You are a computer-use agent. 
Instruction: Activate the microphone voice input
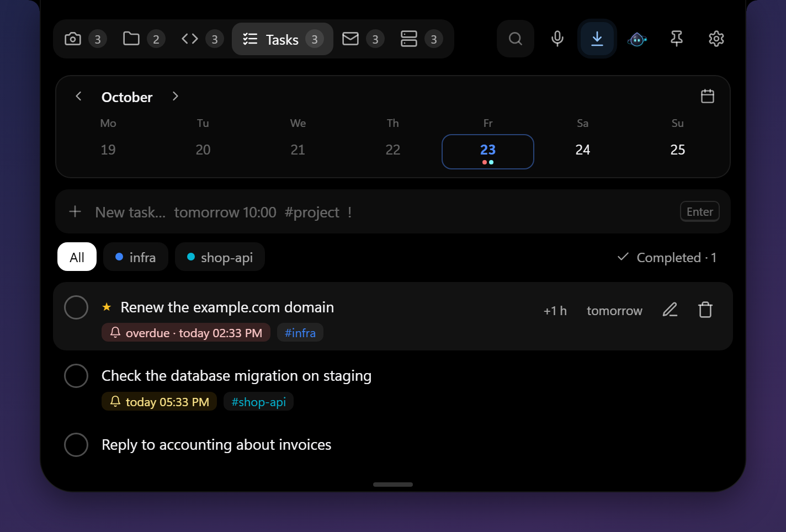pyautogui.click(x=557, y=39)
